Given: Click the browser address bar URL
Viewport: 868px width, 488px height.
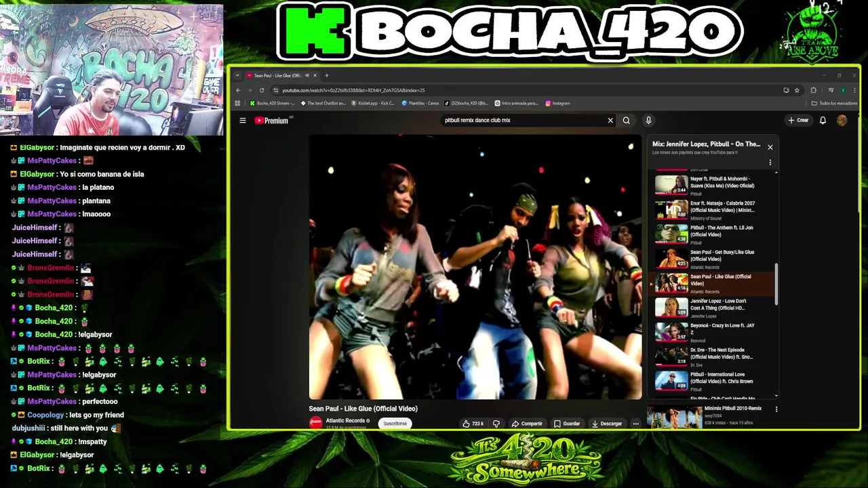Looking at the screenshot, I should (353, 90).
